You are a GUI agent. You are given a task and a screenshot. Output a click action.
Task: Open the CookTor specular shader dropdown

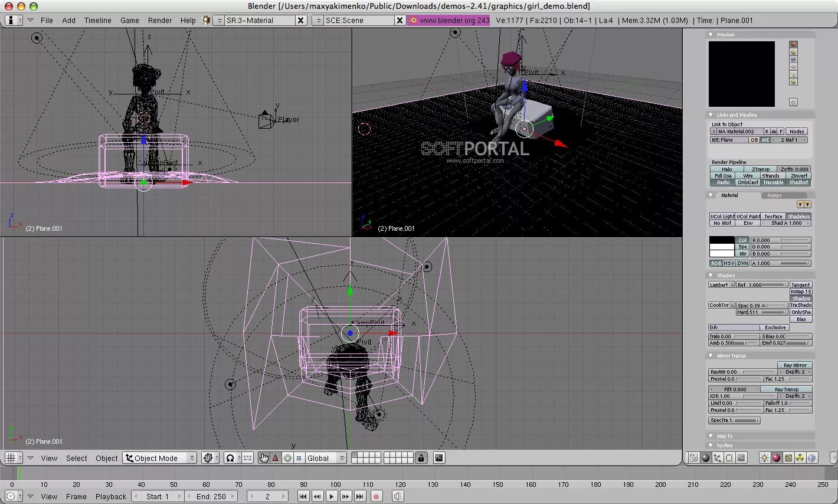(x=721, y=305)
